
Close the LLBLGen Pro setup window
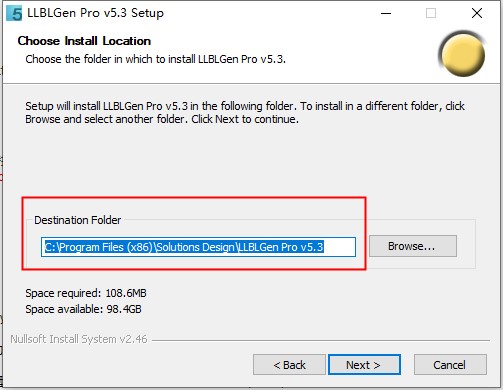(x=477, y=13)
